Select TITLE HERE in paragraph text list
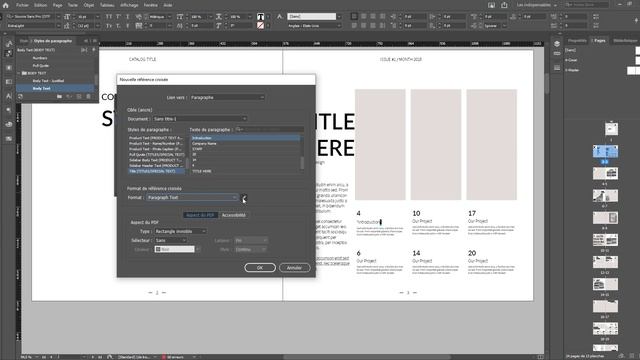Viewport: 640px width, 360px height. [245, 171]
